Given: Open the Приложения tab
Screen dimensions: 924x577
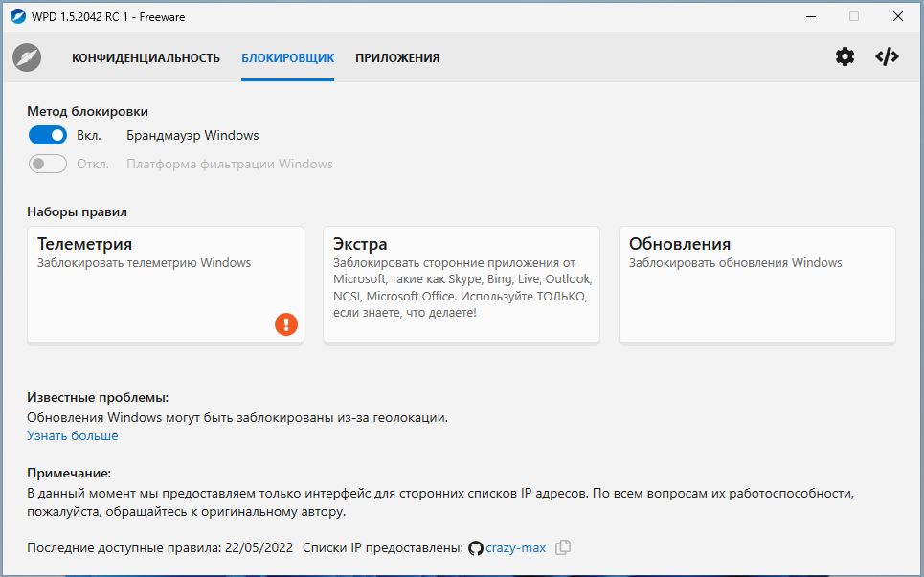Looking at the screenshot, I should pos(397,57).
